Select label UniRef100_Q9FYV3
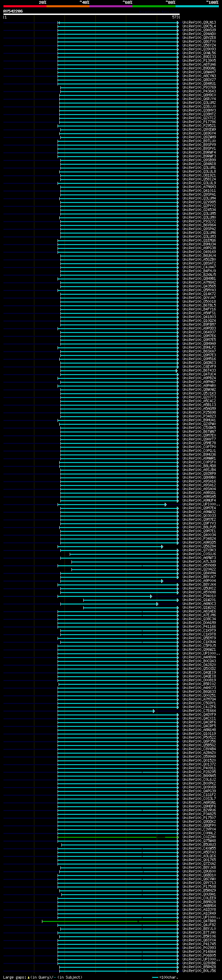This screenshot has height=980, width=222. (x=199, y=523)
